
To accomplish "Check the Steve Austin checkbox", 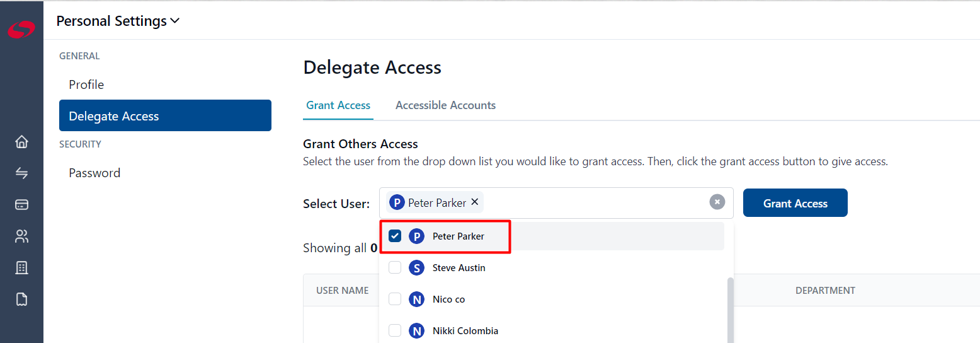I will coord(395,268).
